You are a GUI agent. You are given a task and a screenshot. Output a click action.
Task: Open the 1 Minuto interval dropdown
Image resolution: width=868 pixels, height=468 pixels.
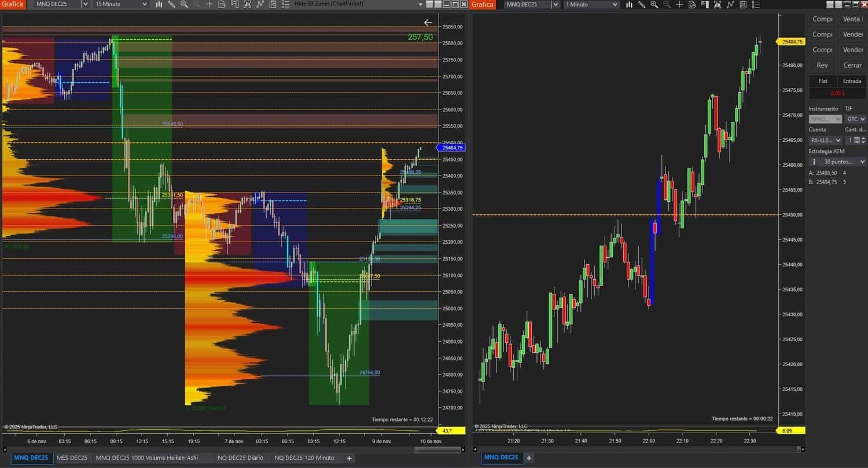[x=591, y=4]
